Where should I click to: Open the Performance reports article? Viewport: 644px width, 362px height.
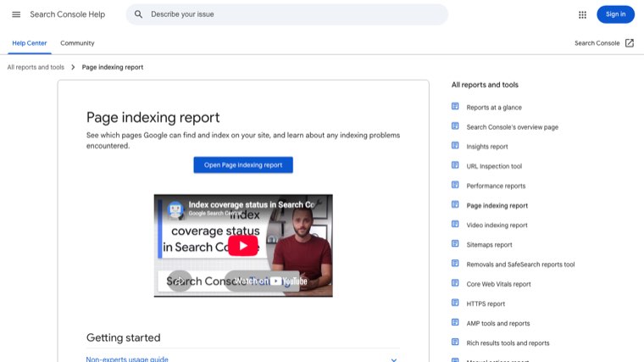point(496,186)
